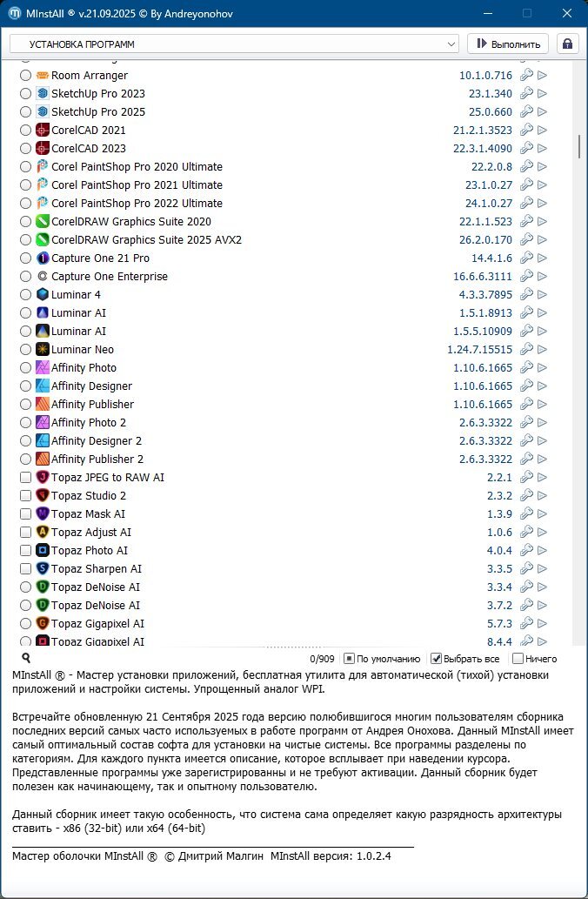The height and width of the screenshot is (899, 588).
Task: Open the 'УСТАНОВКА ПРОГРАММ' dropdown
Action: (x=234, y=44)
